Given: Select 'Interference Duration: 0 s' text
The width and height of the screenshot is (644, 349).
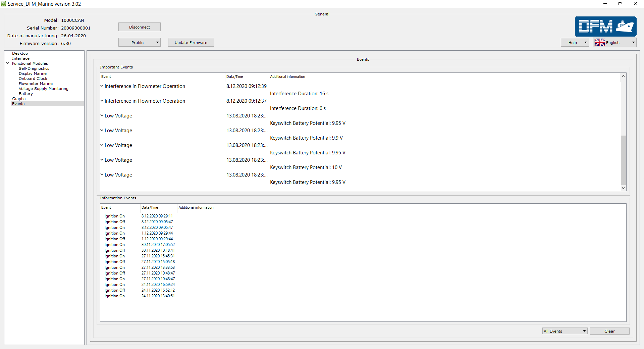Looking at the screenshot, I should [298, 108].
